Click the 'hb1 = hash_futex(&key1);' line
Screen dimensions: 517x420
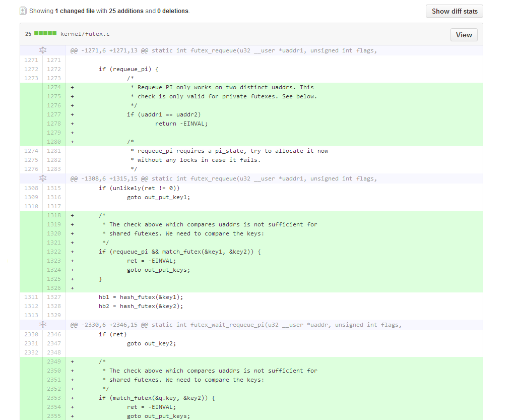pos(141,297)
